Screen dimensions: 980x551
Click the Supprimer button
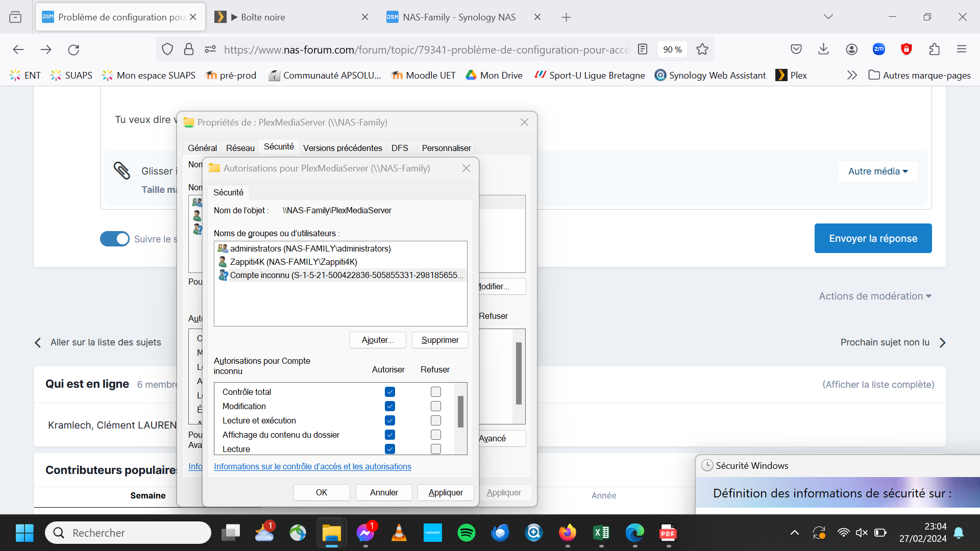[440, 340]
